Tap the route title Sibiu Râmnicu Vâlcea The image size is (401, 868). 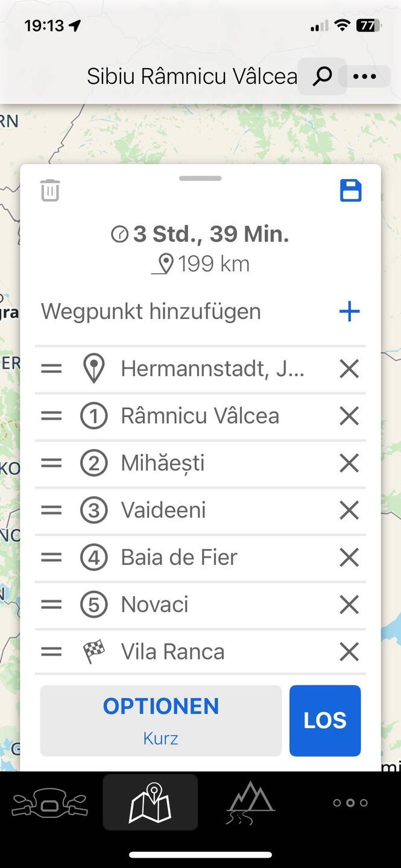point(192,76)
